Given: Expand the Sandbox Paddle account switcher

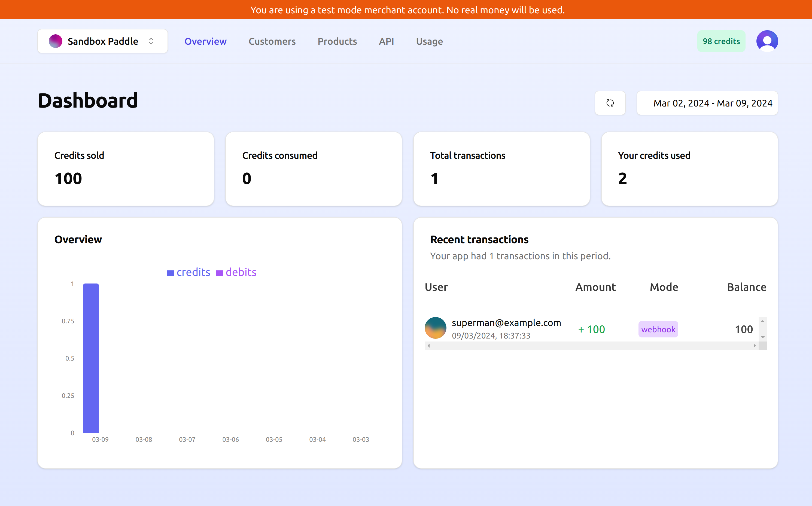Looking at the screenshot, I should click(103, 41).
